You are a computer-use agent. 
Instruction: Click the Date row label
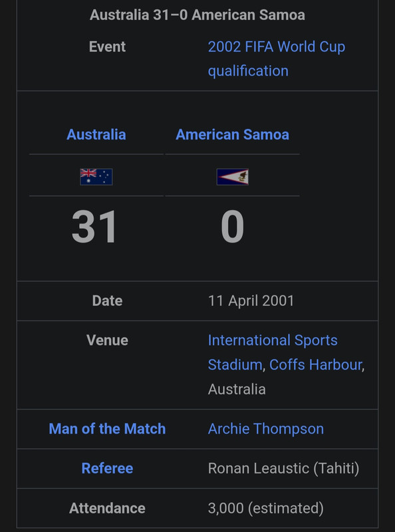(107, 301)
